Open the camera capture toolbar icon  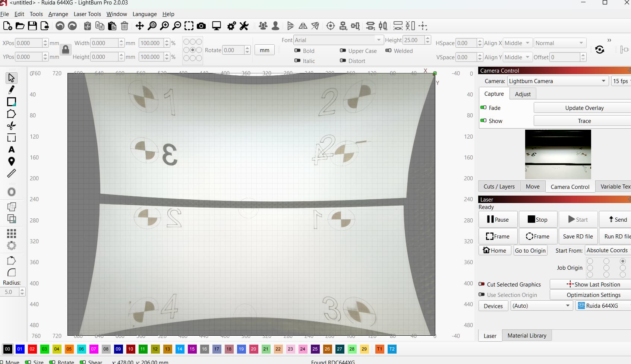click(201, 26)
